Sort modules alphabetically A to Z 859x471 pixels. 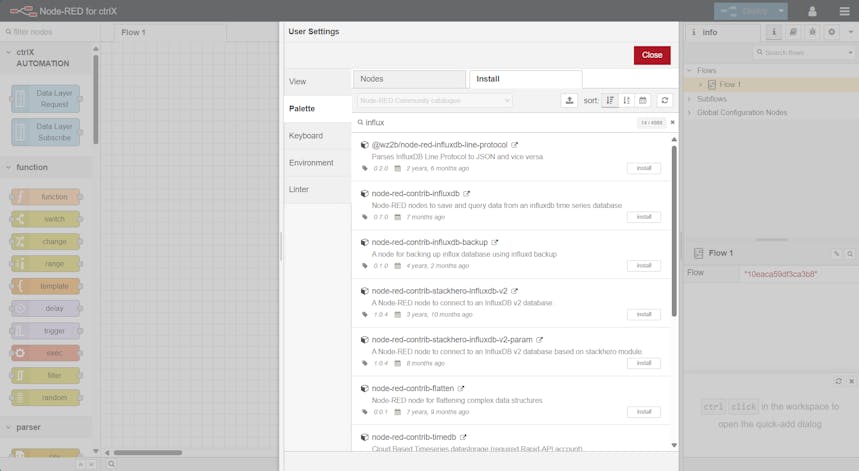(x=627, y=100)
